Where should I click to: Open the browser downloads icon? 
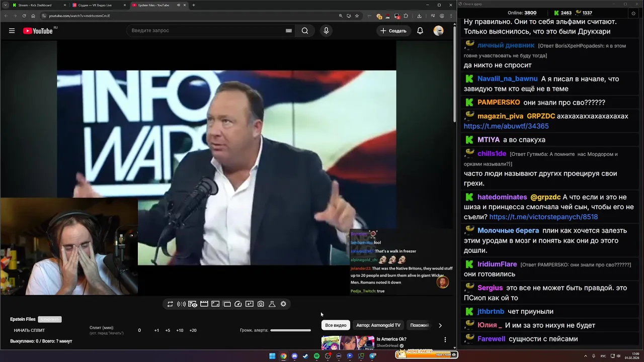419,16
